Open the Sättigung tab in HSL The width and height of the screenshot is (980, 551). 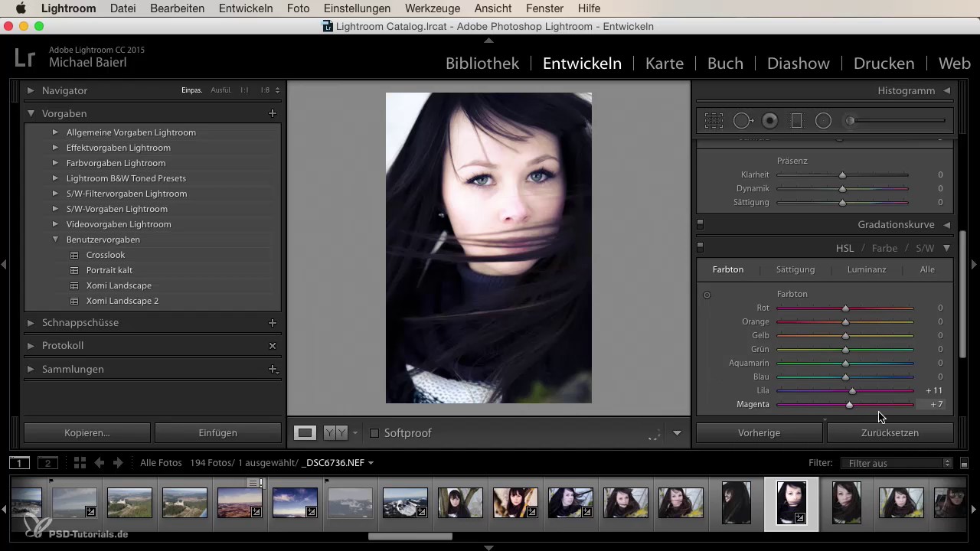click(x=795, y=269)
